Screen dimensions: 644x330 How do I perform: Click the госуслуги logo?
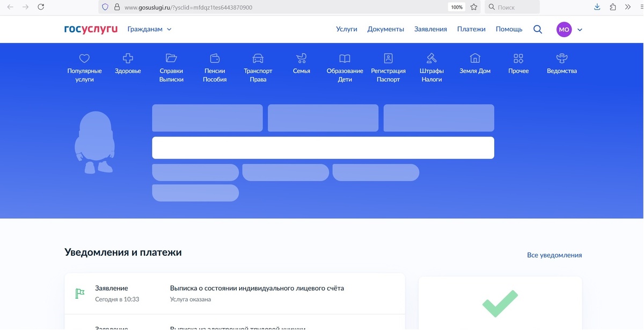pos(91,30)
